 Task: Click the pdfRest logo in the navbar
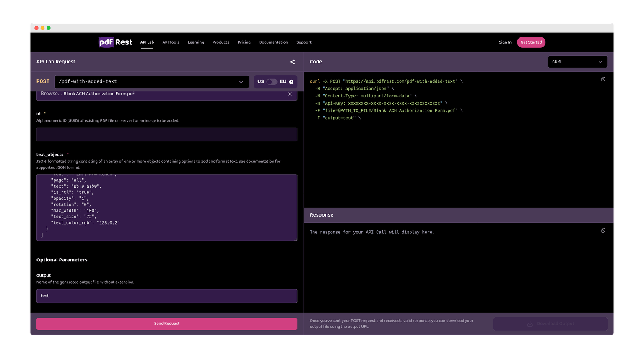coord(115,42)
